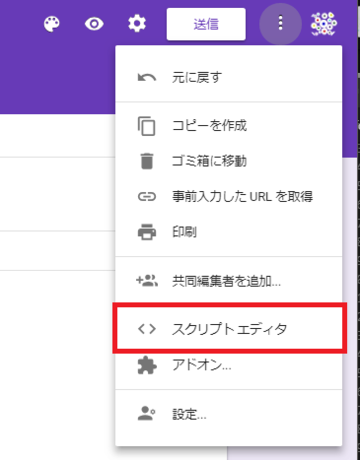Screen dimensions: 360x460
Task: Click the trash can icon
Action: 147,161
